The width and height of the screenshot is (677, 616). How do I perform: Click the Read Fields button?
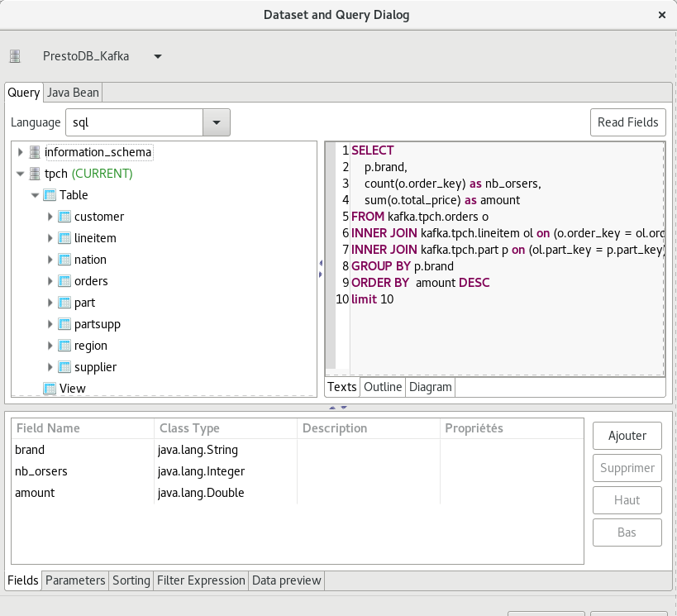tap(627, 122)
